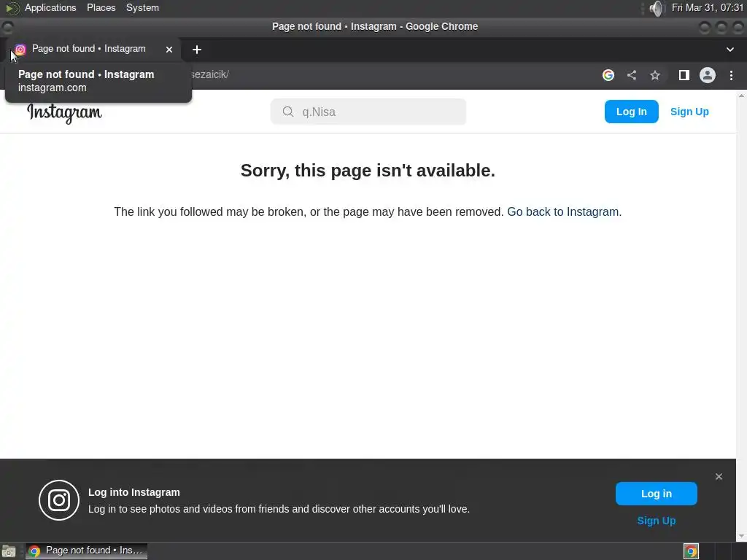The height and width of the screenshot is (560, 747).
Task: Click the Log into Instagram banner title
Action: coord(134,492)
